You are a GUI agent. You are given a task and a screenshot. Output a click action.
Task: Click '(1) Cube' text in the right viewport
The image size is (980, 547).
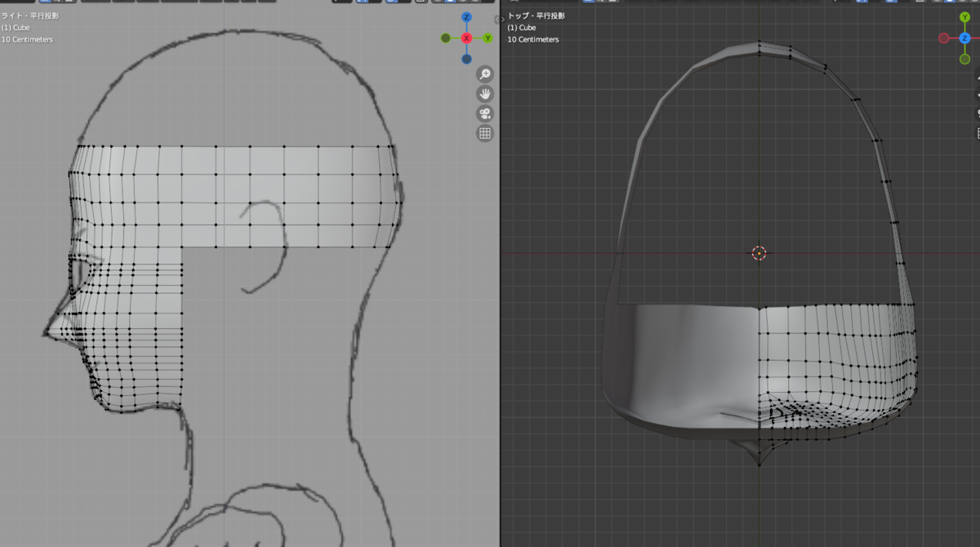click(522, 28)
